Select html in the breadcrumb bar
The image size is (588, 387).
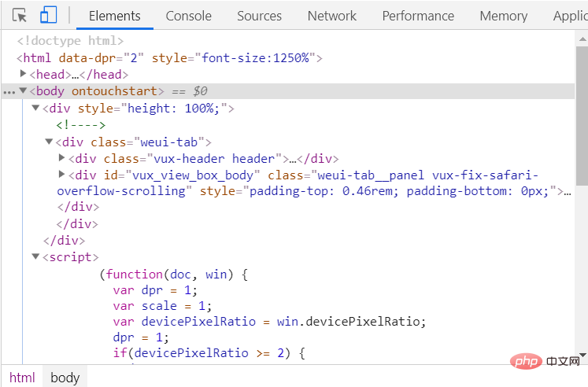[x=22, y=378]
